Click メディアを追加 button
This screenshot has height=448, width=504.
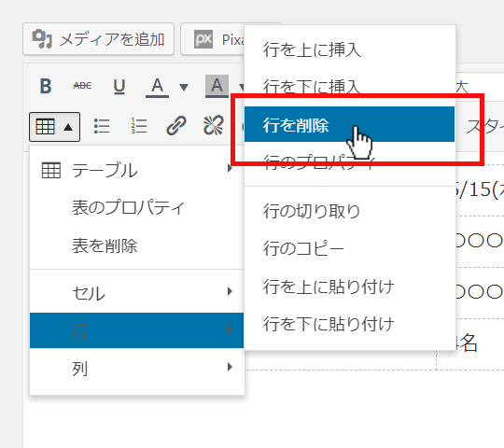point(98,39)
